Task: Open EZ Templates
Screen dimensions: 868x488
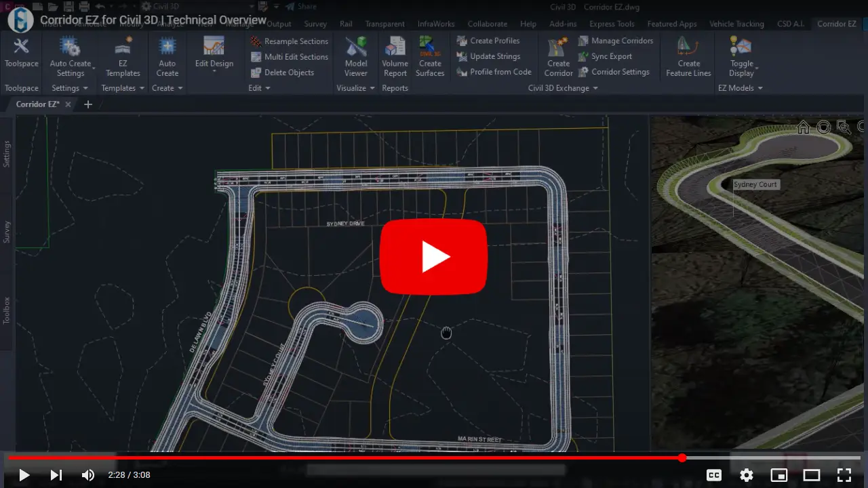Action: coord(123,57)
